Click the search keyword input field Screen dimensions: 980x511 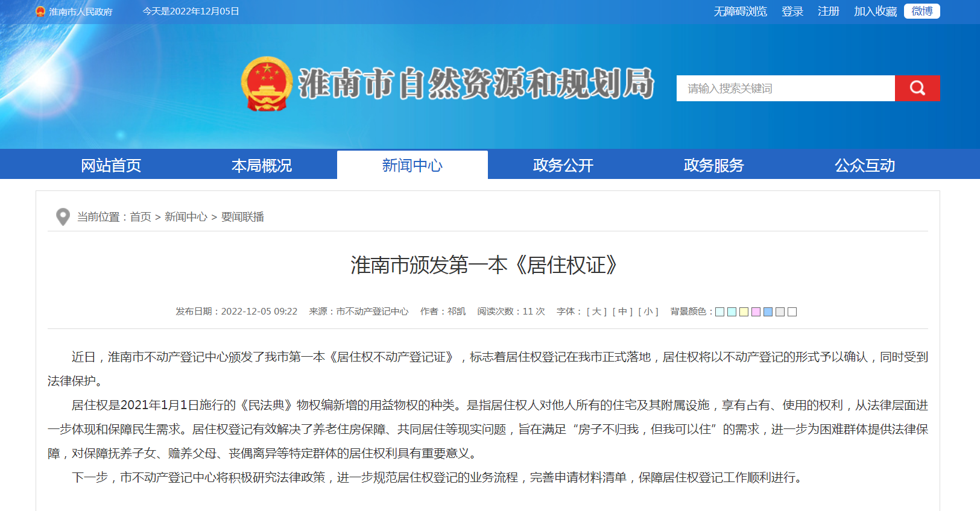click(785, 89)
